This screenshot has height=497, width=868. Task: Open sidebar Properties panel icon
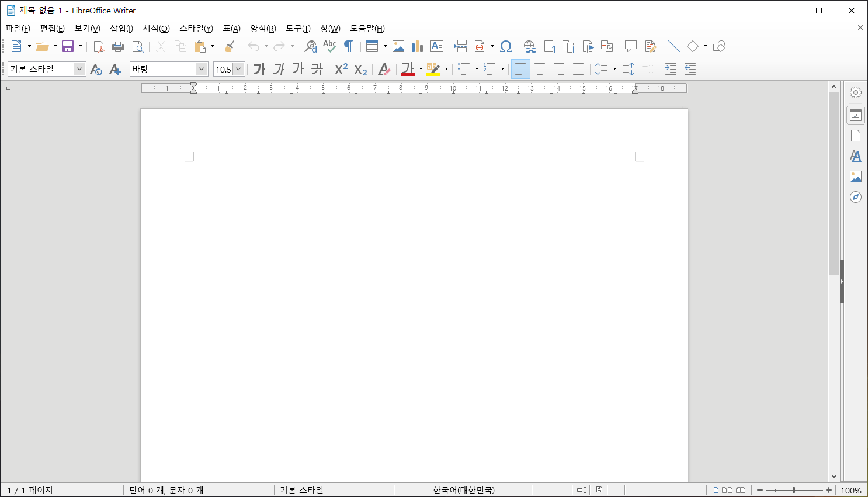(x=856, y=115)
